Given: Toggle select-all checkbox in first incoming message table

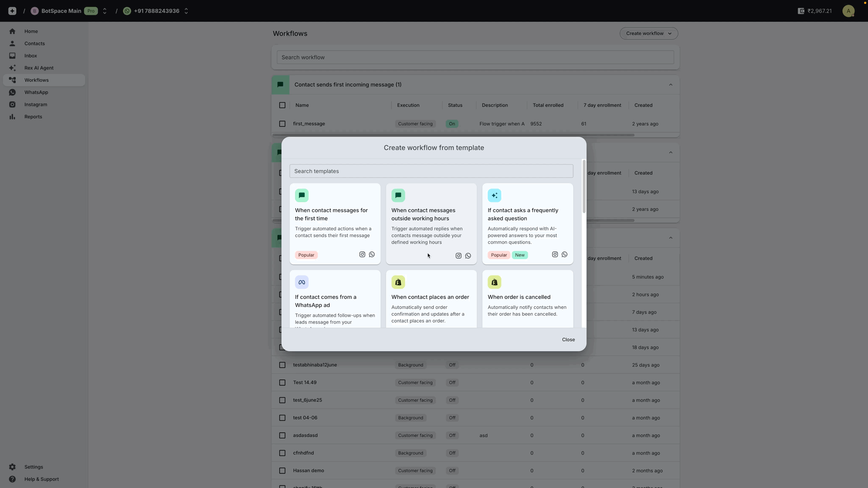Looking at the screenshot, I should [282, 105].
